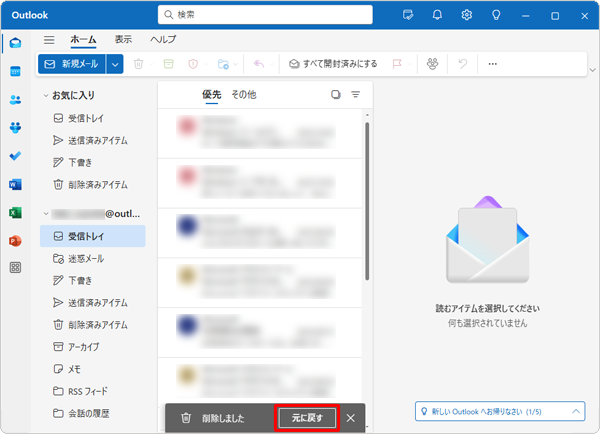Open 削除済みアイテム under the account

click(93, 325)
